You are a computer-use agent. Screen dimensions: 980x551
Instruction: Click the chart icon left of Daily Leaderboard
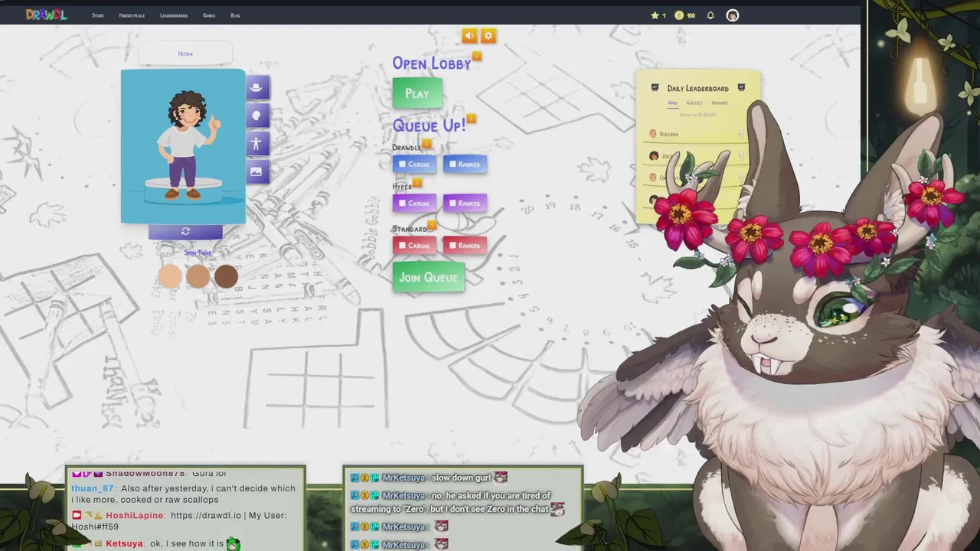click(x=655, y=88)
